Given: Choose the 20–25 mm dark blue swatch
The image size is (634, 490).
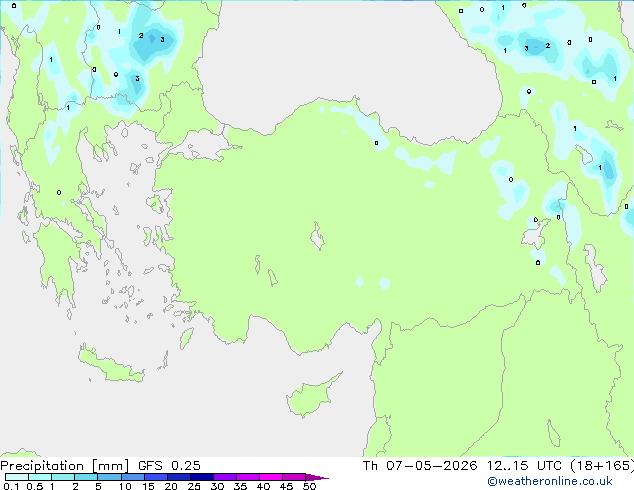Looking at the screenshot, I should click(x=179, y=477).
